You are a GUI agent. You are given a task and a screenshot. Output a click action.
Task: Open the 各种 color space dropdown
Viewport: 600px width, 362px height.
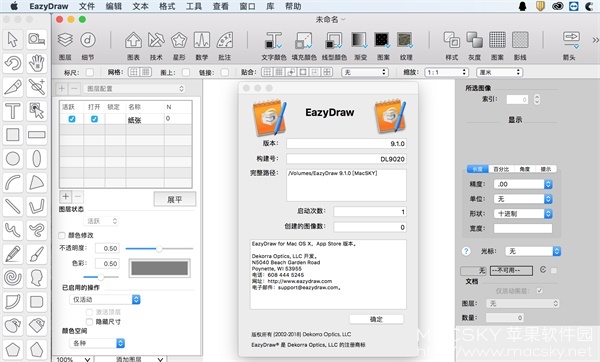[97, 343]
